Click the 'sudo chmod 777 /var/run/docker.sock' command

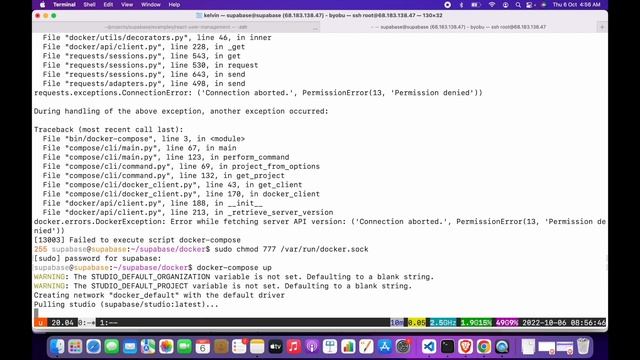(291, 249)
